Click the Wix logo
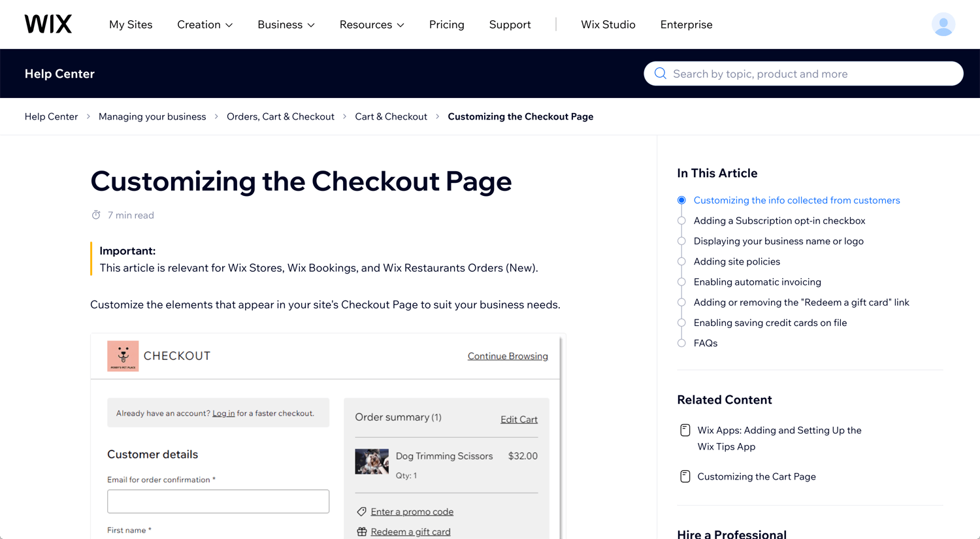Image resolution: width=980 pixels, height=539 pixels. (x=48, y=24)
